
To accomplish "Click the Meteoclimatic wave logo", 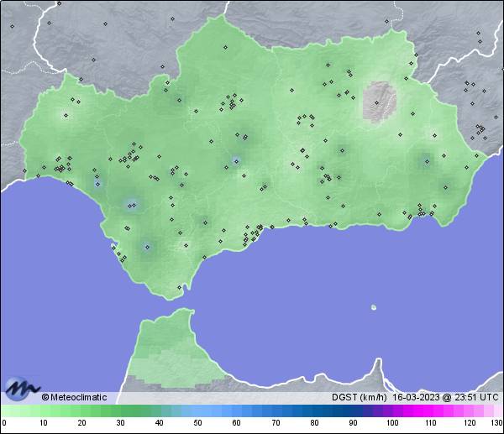I will [22, 389].
